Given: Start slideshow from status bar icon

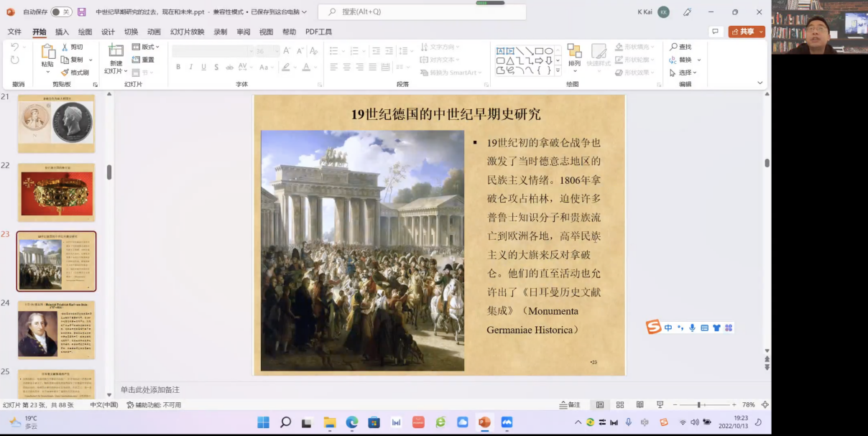Looking at the screenshot, I should pyautogui.click(x=660, y=405).
